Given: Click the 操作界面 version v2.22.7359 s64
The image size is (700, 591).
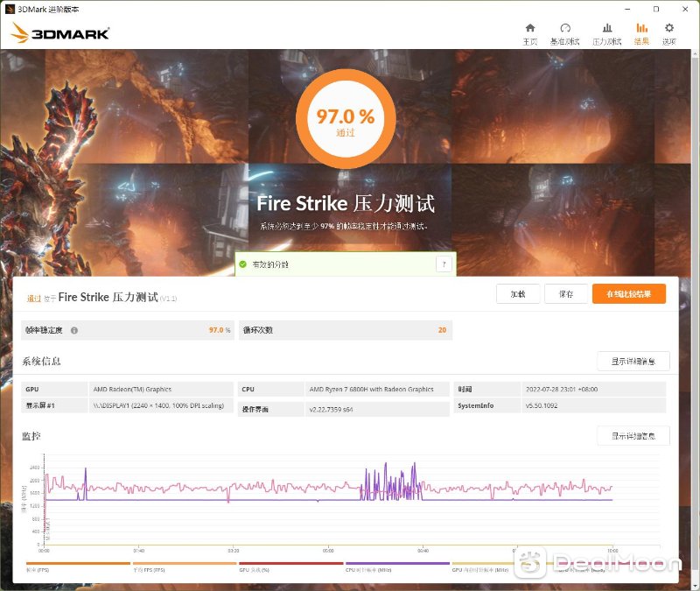Looking at the screenshot, I should (x=331, y=409).
